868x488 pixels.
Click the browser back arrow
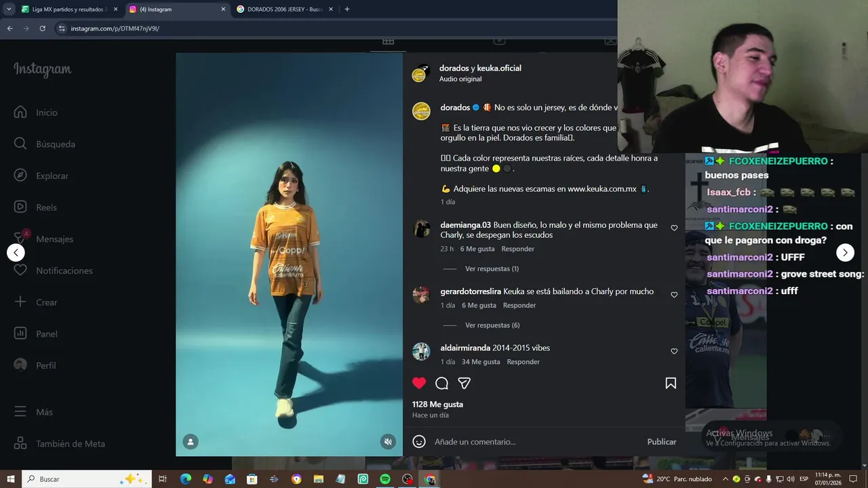9,28
